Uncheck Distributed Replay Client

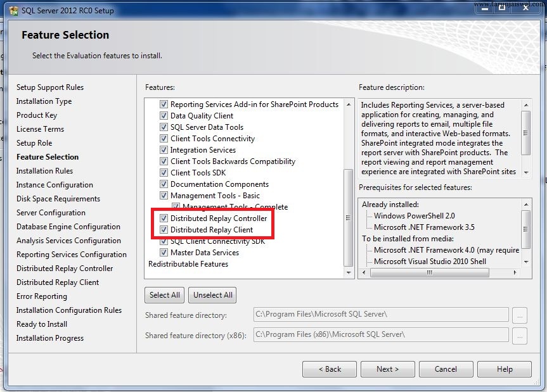coord(164,229)
